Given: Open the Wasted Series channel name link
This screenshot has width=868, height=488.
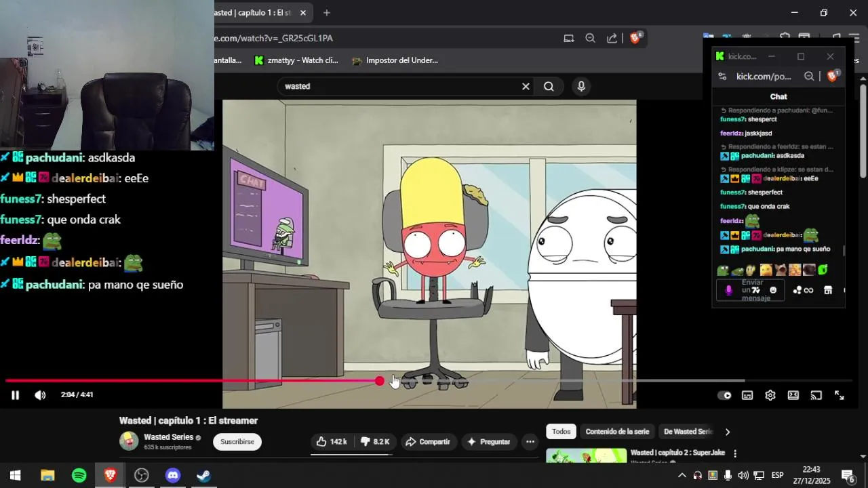Looking at the screenshot, I should click(169, 437).
